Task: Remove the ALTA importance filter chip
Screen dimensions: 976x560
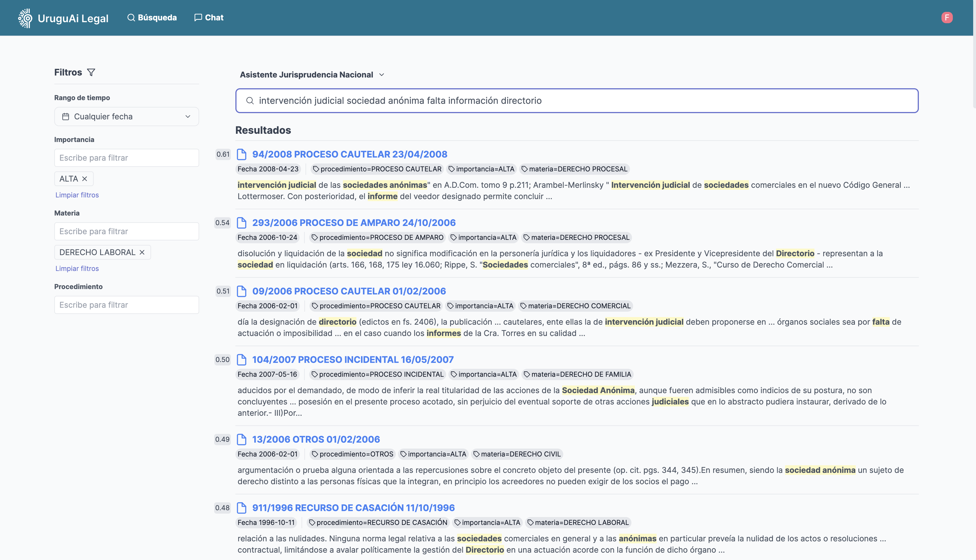Action: [85, 179]
